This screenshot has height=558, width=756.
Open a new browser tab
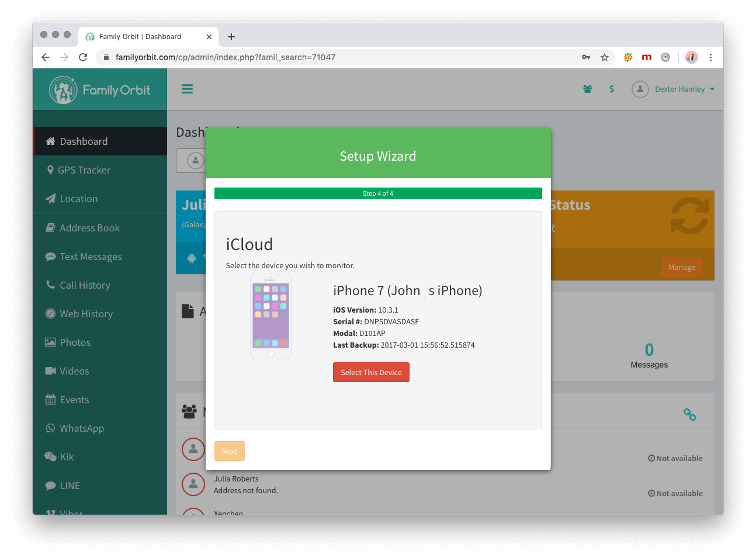click(x=231, y=37)
